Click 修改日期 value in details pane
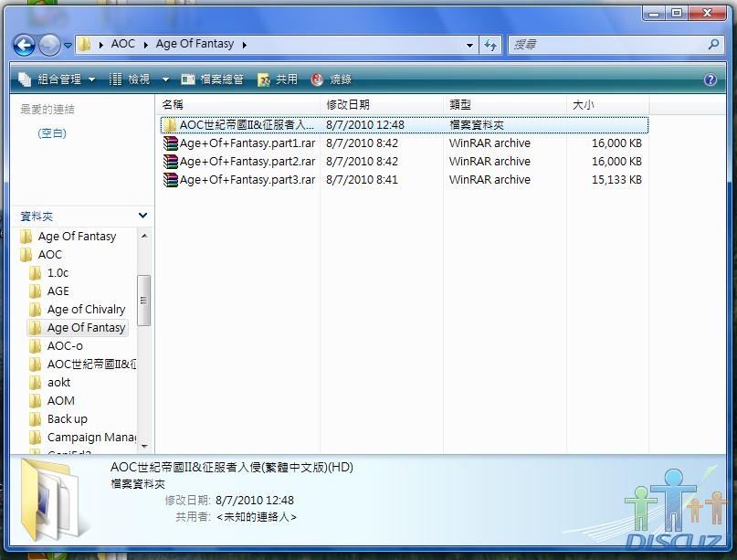Viewport: 737px width, 560px height. [x=254, y=501]
